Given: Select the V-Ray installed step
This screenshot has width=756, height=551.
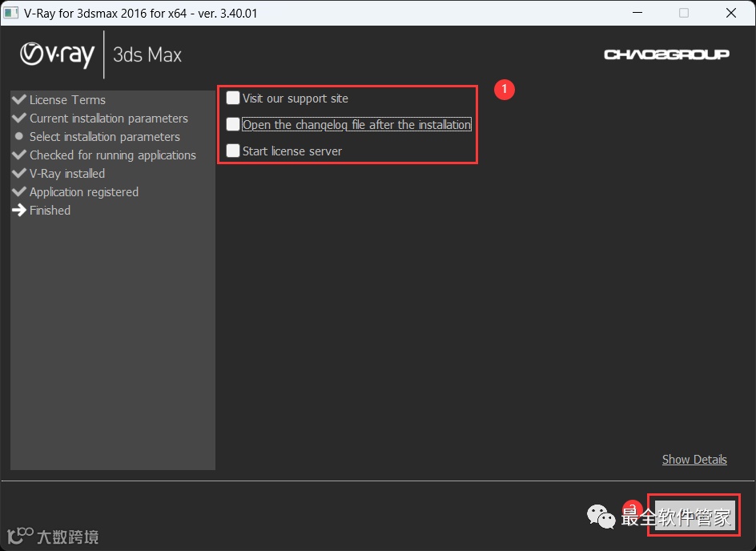Looking at the screenshot, I should point(67,174).
